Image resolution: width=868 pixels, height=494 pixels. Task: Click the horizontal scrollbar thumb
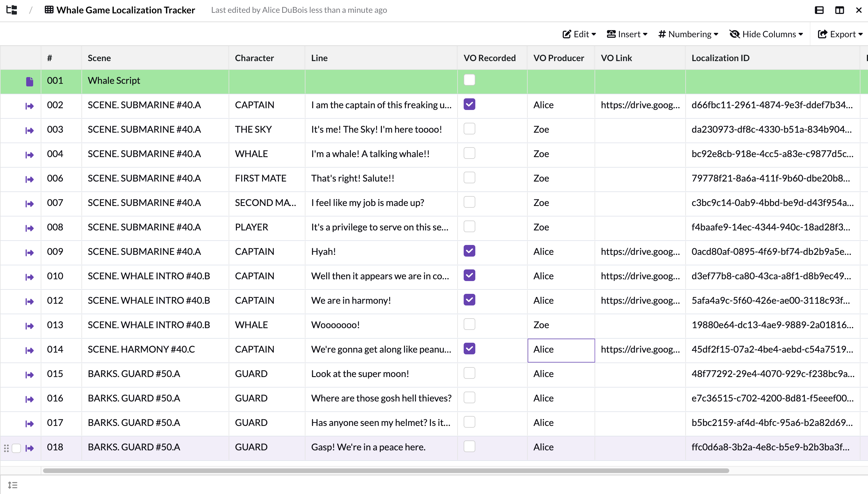point(386,471)
